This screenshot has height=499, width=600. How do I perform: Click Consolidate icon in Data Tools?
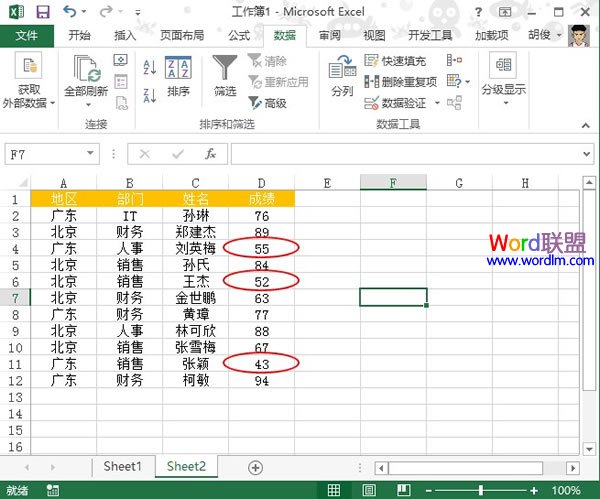click(454, 60)
